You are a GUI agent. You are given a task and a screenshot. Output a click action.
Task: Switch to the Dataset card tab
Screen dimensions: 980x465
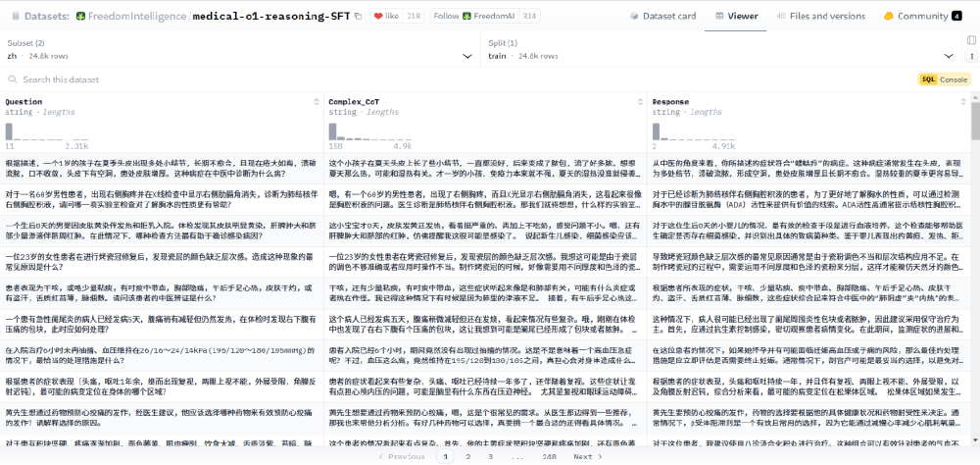pos(662,17)
